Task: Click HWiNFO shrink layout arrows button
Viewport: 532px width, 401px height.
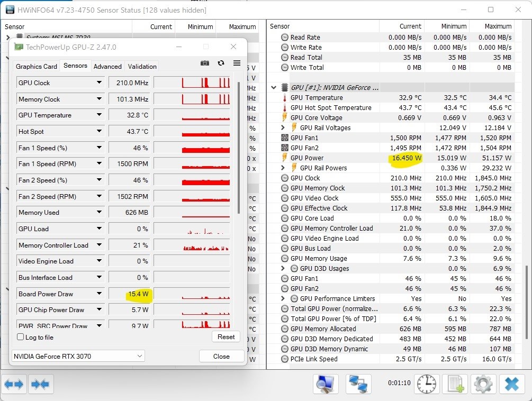Action: click(40, 384)
